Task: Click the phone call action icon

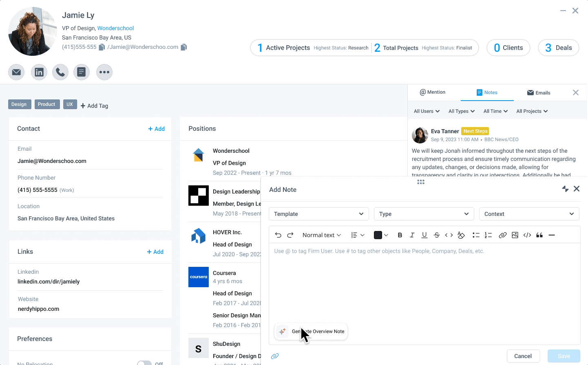Action: pos(60,72)
